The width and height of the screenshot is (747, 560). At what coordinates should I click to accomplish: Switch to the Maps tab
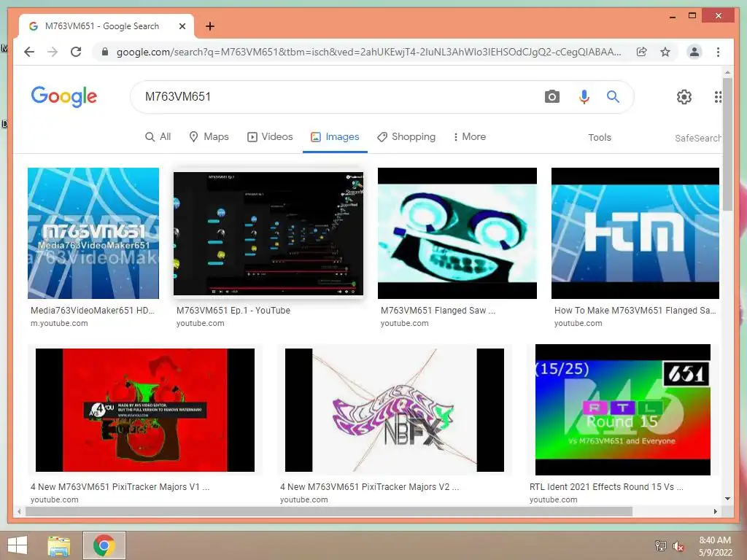[209, 136]
